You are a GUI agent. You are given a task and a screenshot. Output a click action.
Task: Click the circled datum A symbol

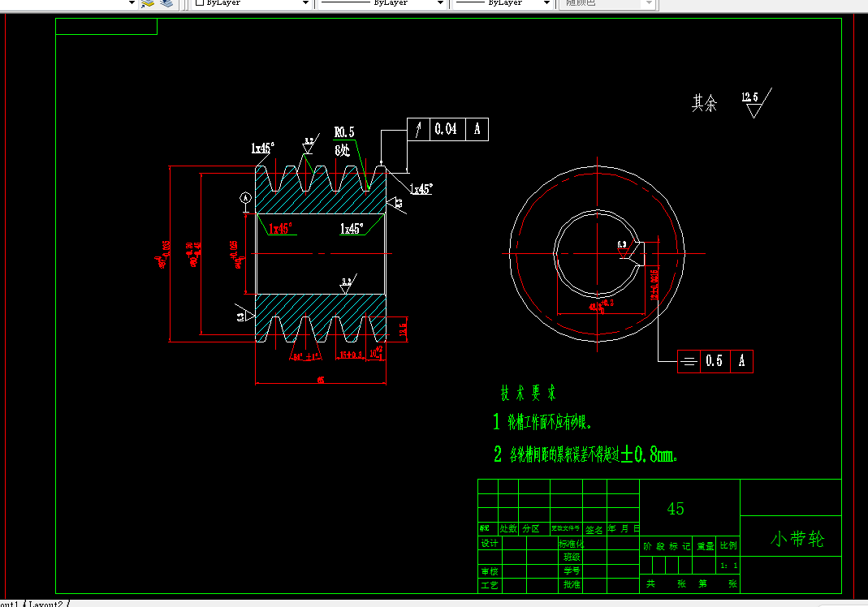245,197
